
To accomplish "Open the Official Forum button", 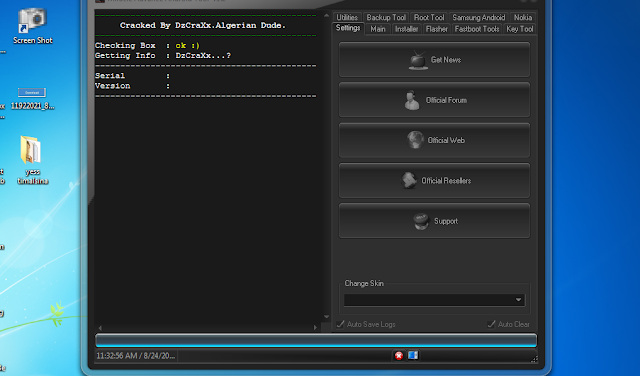I will pyautogui.click(x=434, y=100).
